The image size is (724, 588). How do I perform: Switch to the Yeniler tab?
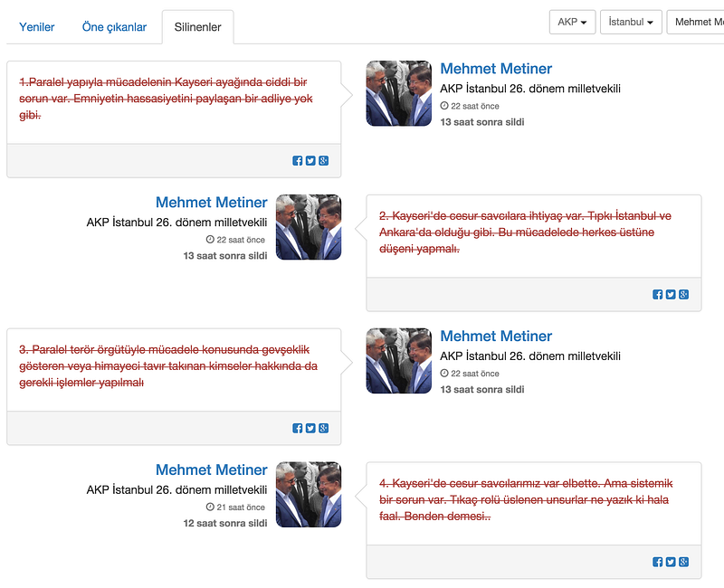pos(36,27)
